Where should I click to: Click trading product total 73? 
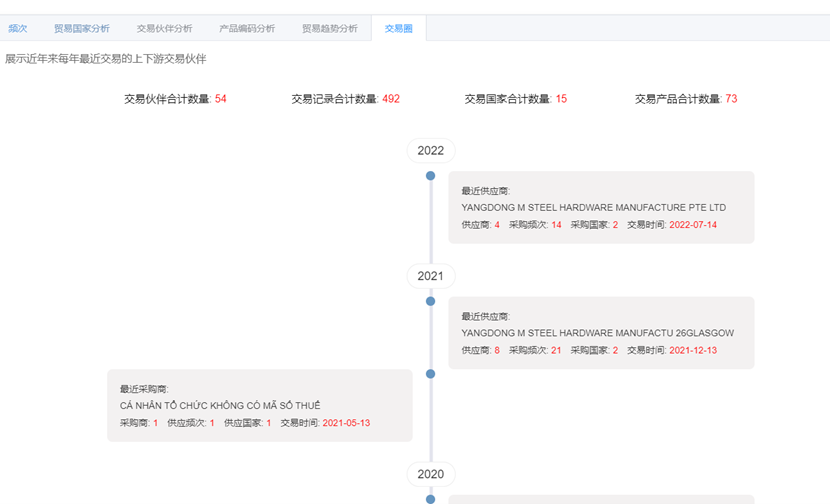(731, 99)
